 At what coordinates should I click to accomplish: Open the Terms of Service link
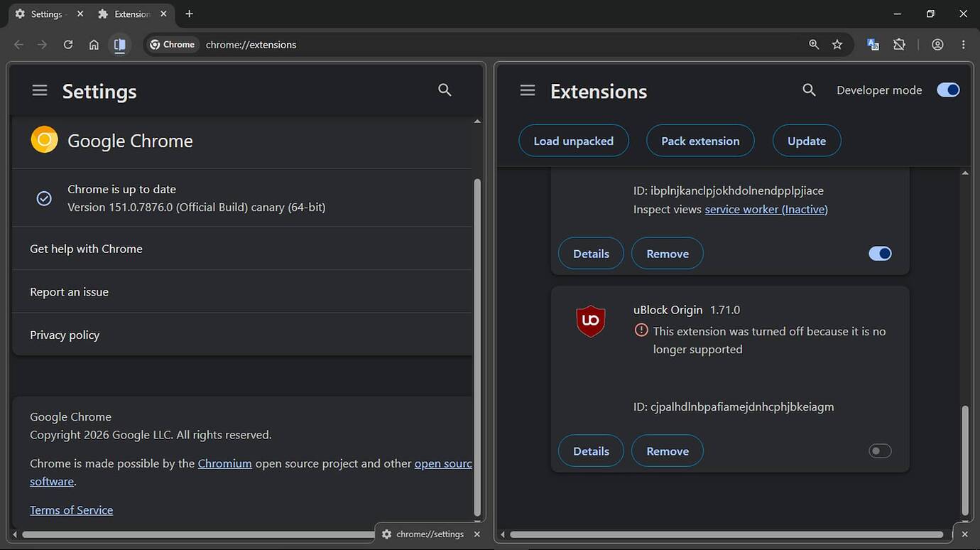click(71, 509)
